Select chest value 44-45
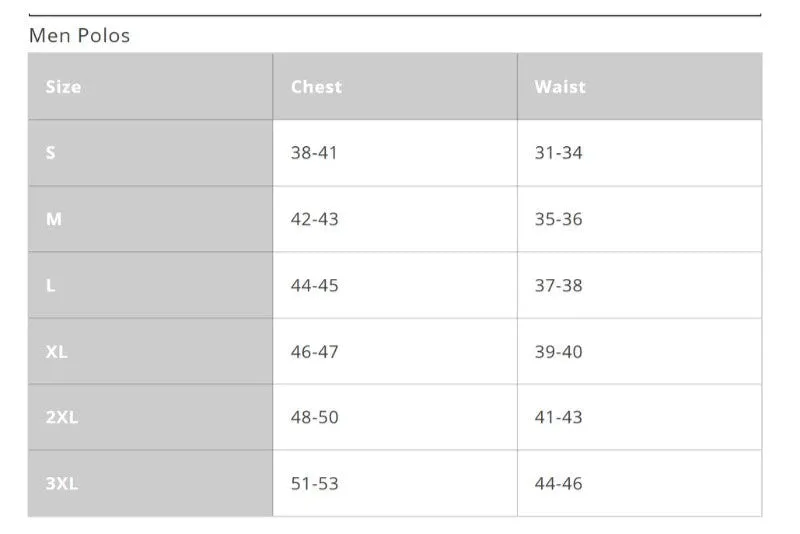Image resolution: width=800 pixels, height=534 pixels. (314, 285)
